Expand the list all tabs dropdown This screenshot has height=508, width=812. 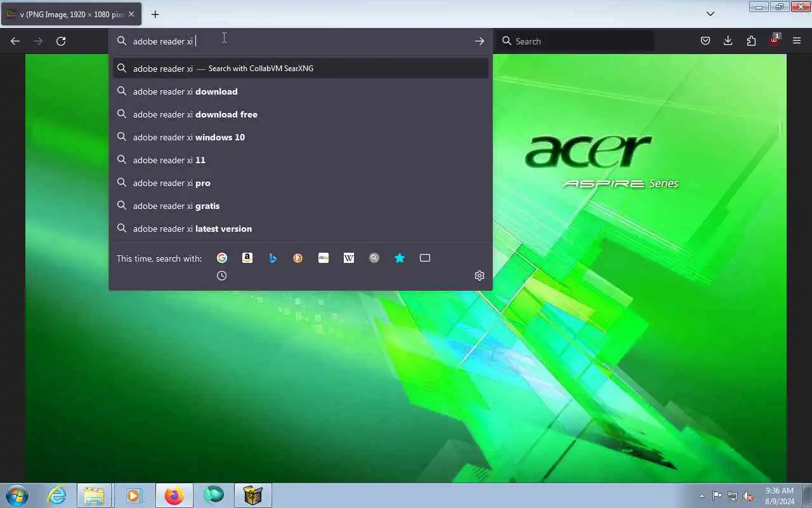click(x=710, y=14)
